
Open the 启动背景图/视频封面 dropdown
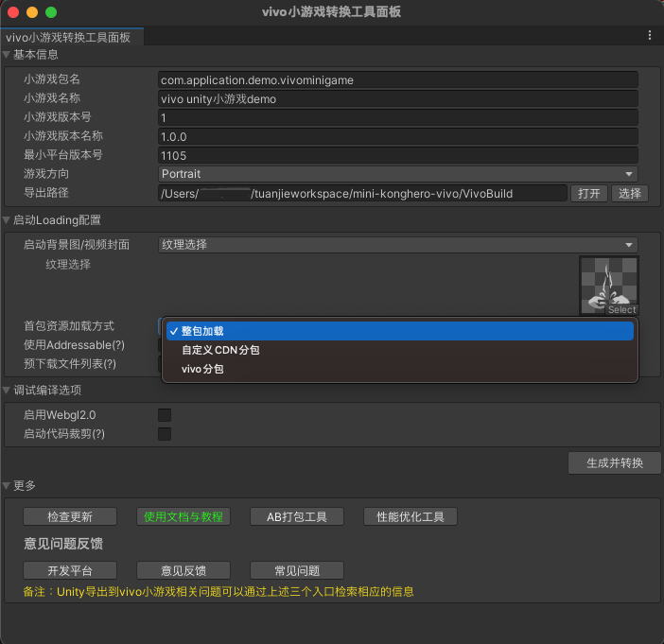[397, 245]
